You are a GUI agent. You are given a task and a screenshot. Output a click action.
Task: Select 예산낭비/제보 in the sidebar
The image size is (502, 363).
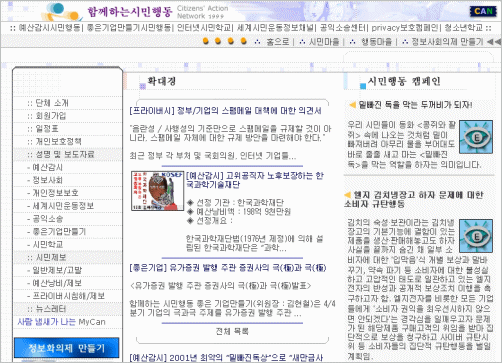[57, 283]
